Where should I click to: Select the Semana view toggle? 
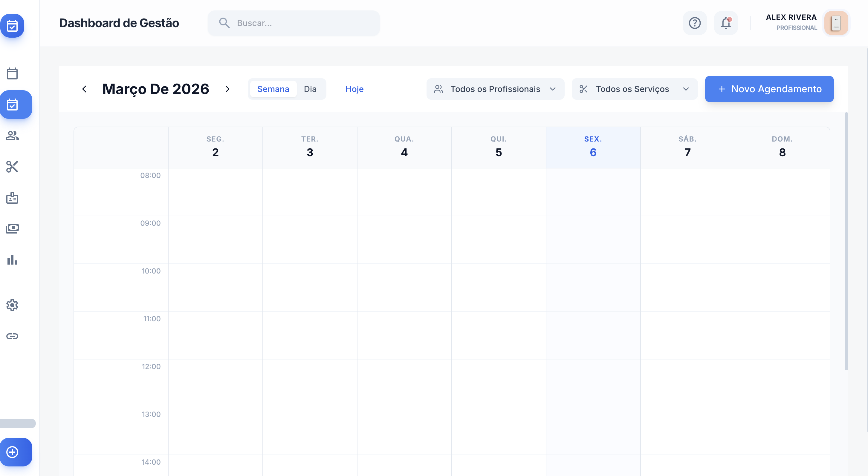pos(273,89)
